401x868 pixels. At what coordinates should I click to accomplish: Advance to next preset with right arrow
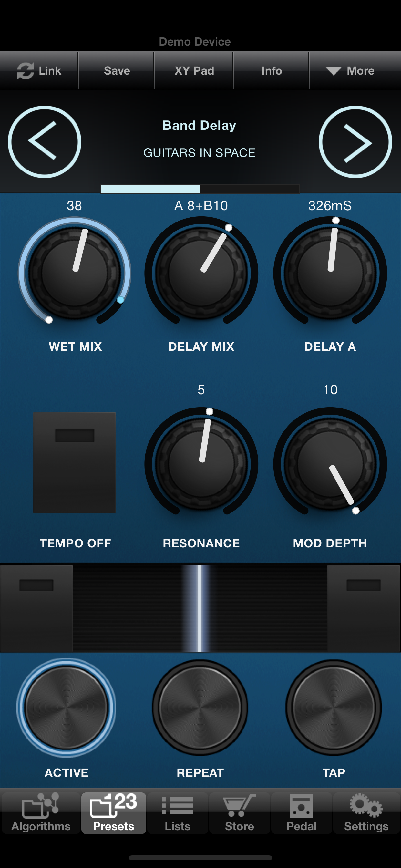[355, 142]
